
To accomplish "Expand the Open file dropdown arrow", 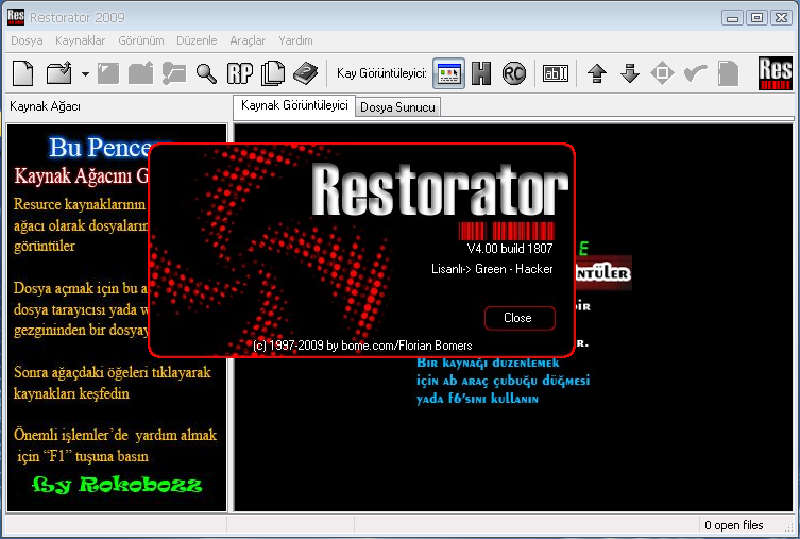I will (85, 74).
